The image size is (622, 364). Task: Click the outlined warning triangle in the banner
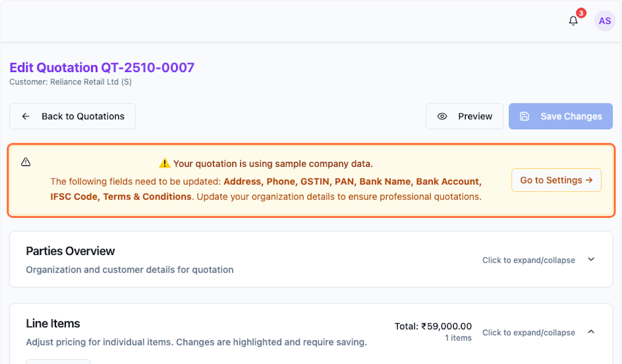pos(26,162)
